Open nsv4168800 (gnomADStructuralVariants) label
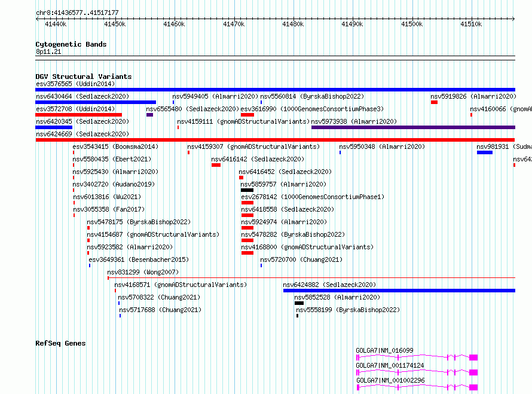 coord(307,247)
